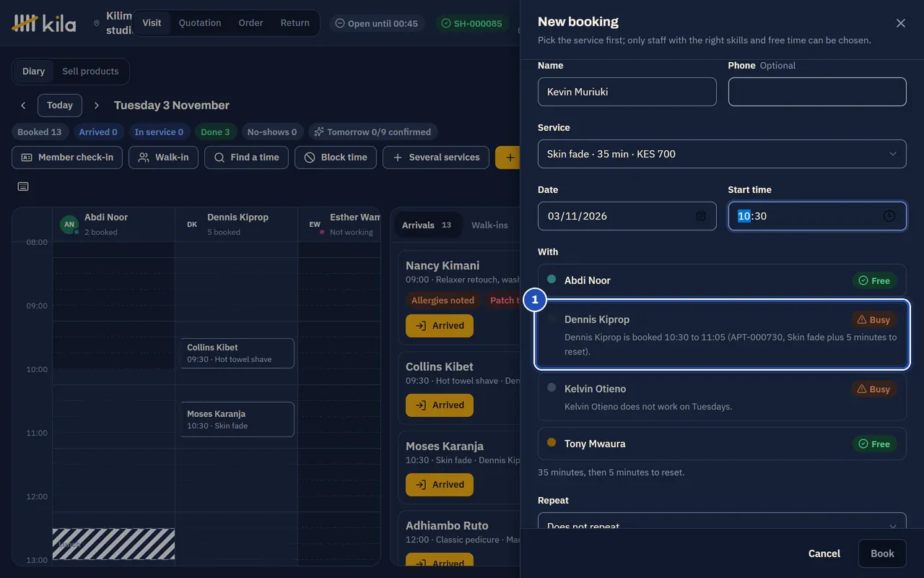Click the sparkle icon in Tomorrow 0/9 confirmed
The width and height of the screenshot is (924, 578).
click(x=319, y=132)
